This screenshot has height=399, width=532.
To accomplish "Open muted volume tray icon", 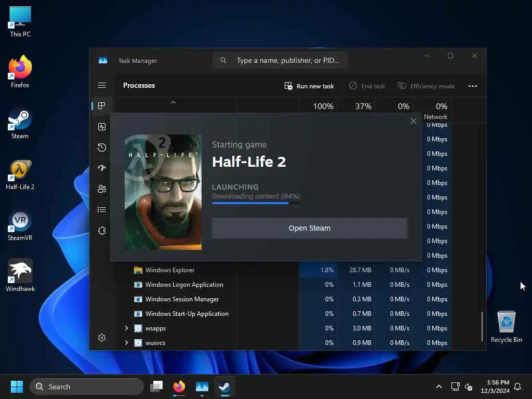I will [x=469, y=387].
